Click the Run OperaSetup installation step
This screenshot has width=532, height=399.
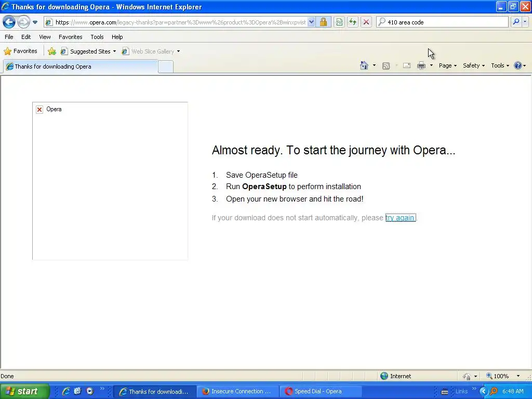(294, 187)
